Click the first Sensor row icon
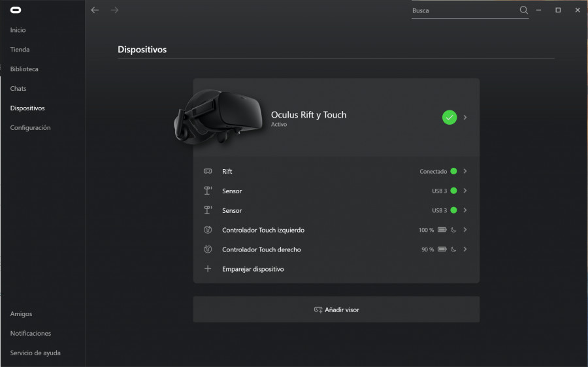 tap(208, 191)
